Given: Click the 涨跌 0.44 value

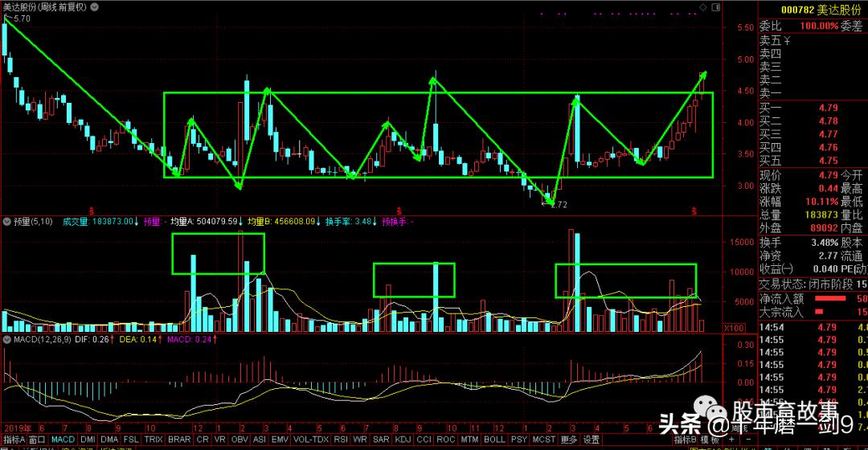Looking at the screenshot, I should pyautogui.click(x=828, y=189).
